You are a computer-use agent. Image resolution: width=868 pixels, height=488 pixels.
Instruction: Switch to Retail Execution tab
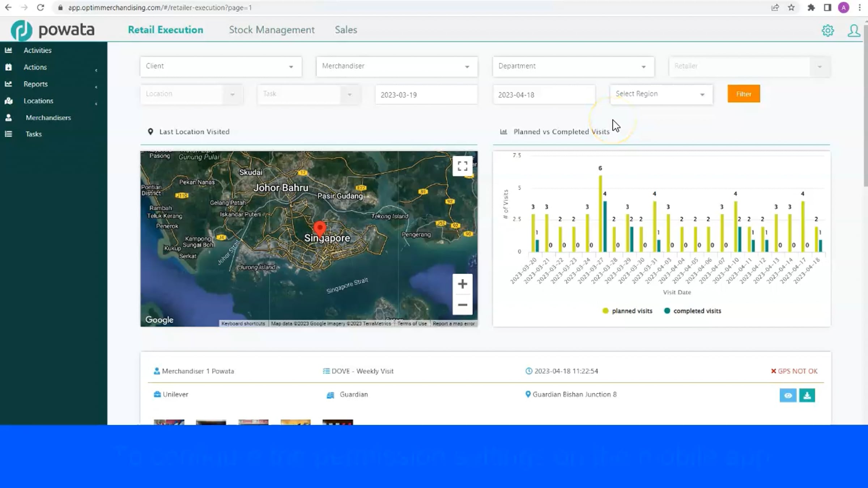166,30
